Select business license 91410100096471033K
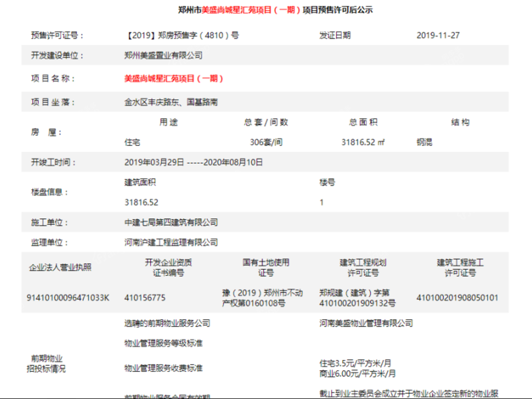The width and height of the screenshot is (532, 399). [68, 297]
